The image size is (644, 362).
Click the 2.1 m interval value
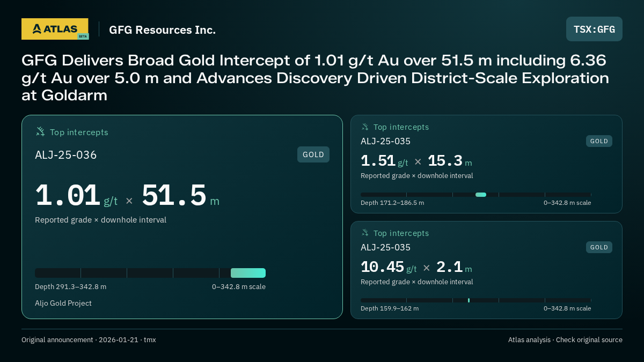454,267
